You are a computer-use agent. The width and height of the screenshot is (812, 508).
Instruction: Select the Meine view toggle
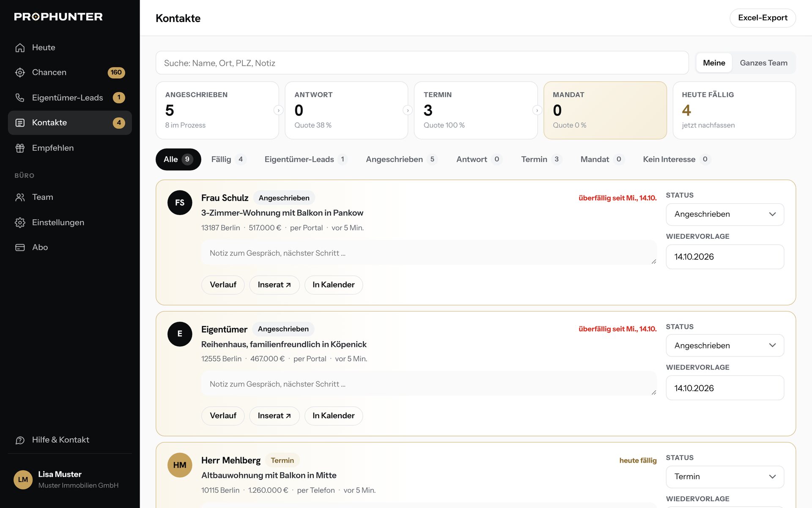click(714, 63)
